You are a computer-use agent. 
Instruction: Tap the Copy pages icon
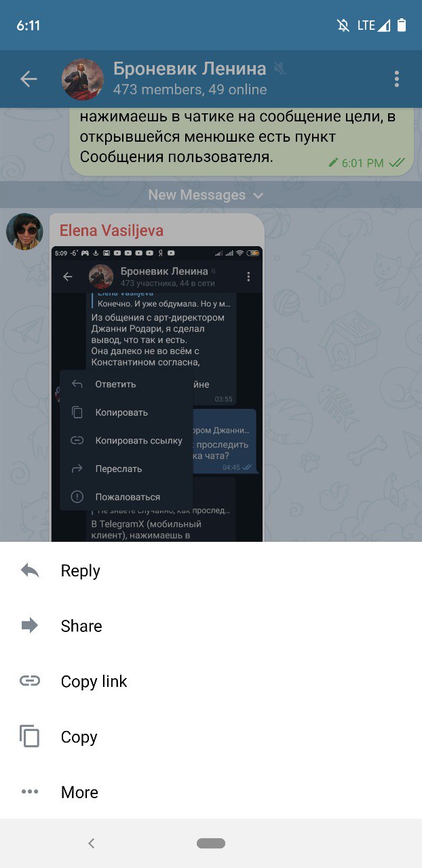click(30, 736)
